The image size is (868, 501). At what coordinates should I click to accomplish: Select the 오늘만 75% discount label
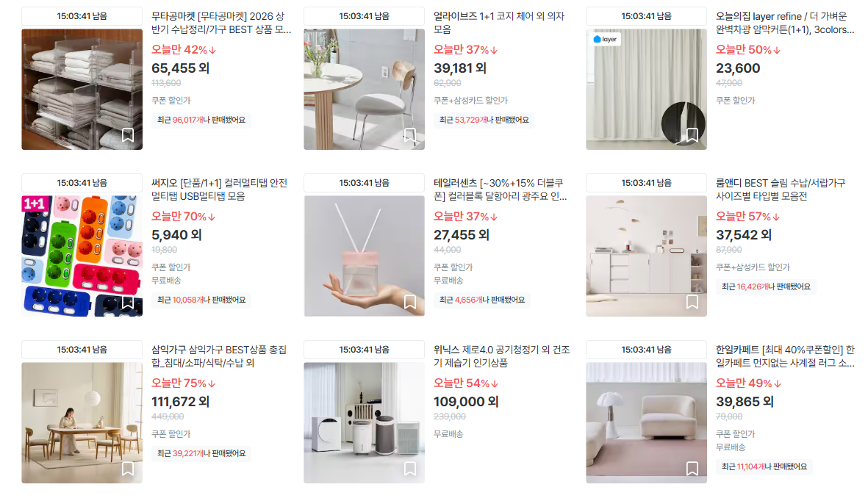[184, 383]
